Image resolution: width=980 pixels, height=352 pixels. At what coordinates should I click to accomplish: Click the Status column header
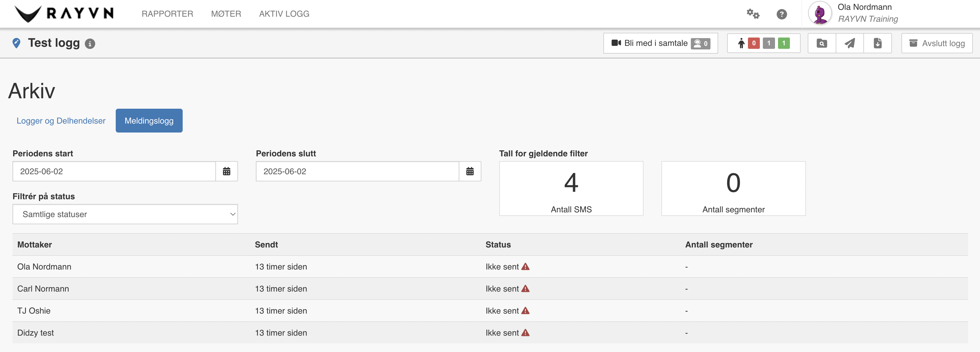[x=498, y=244]
